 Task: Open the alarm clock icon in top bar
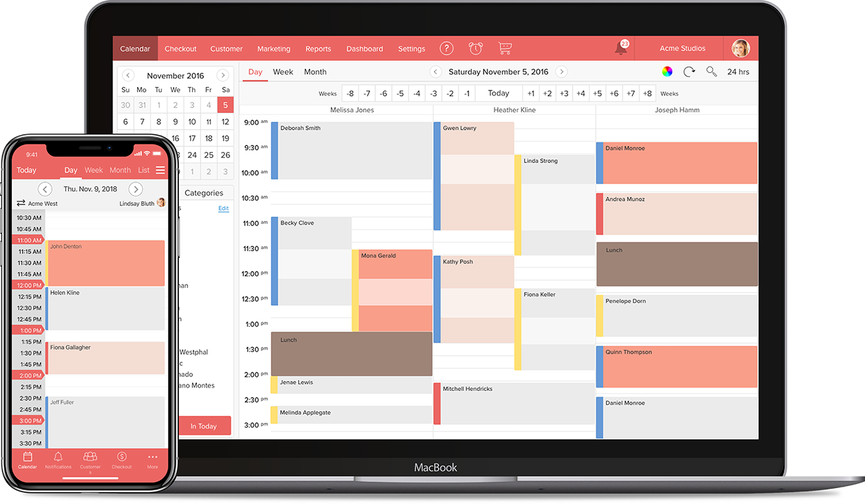(x=476, y=49)
